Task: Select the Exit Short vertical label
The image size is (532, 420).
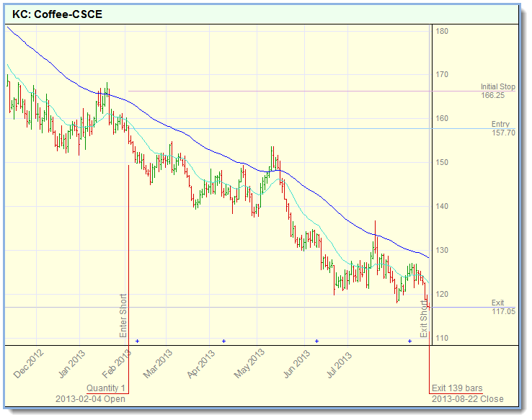Action: coord(424,319)
